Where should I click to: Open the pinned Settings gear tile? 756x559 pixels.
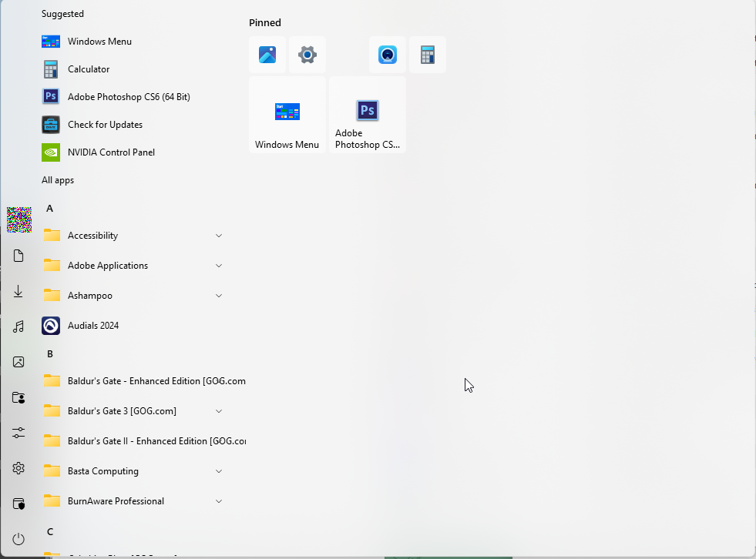(307, 55)
